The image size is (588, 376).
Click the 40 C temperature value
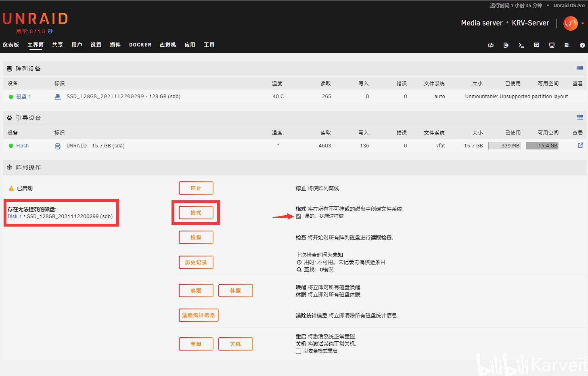tap(278, 97)
